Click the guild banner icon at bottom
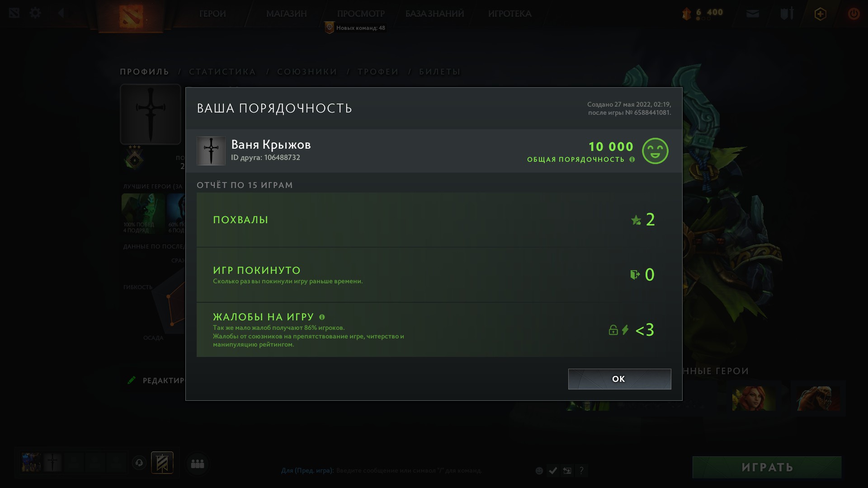 tap(162, 463)
